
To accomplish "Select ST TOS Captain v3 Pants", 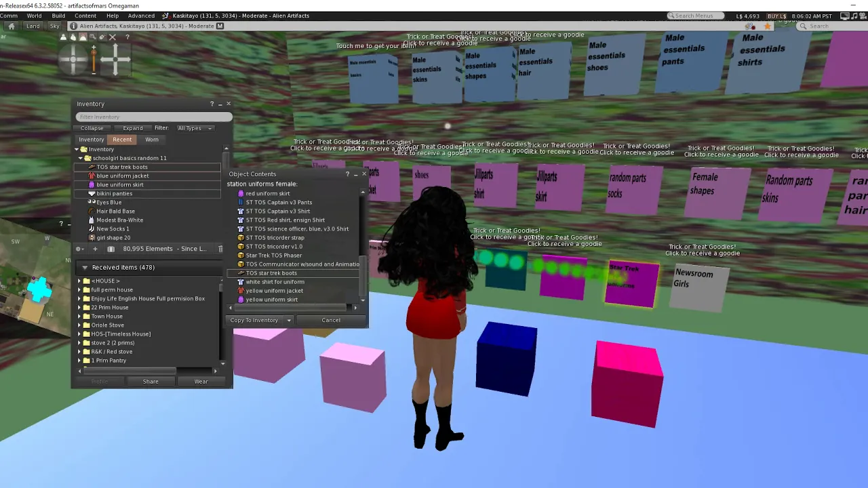I will 279,203.
